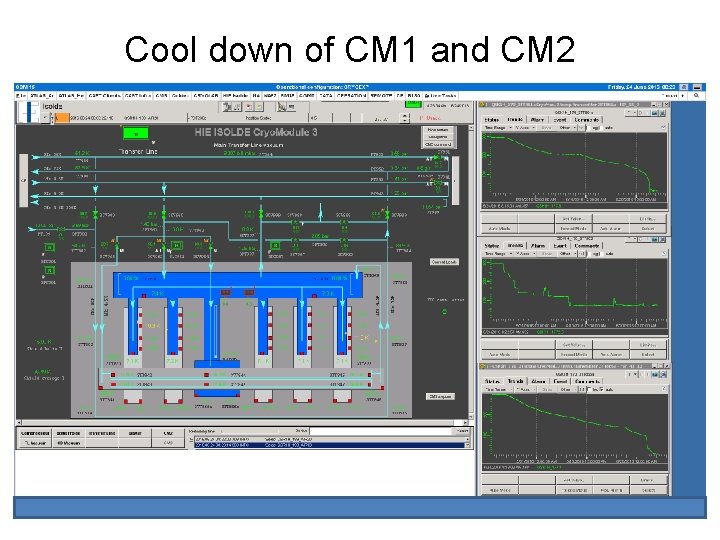
Task: Open Other dropdown in the middle trend window
Action: pos(567,254)
